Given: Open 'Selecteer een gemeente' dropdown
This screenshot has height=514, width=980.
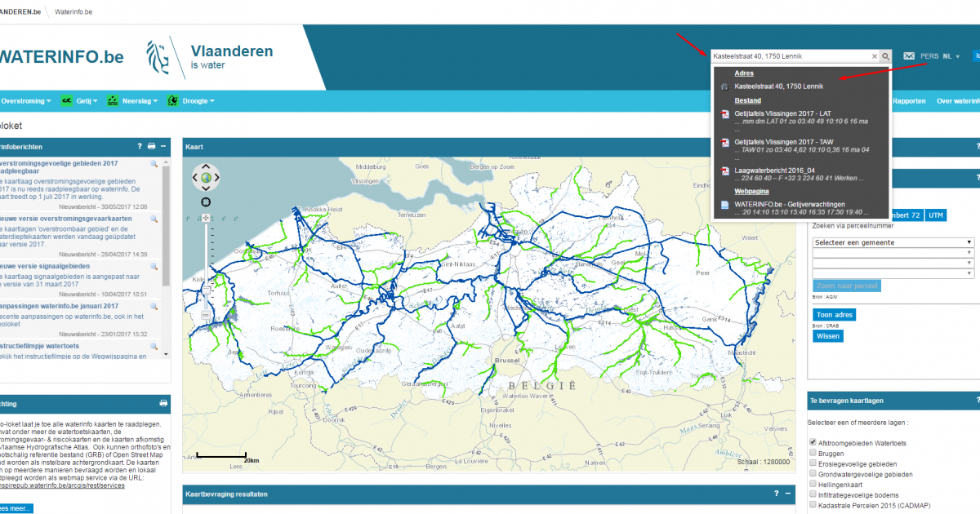Looking at the screenshot, I should (894, 242).
